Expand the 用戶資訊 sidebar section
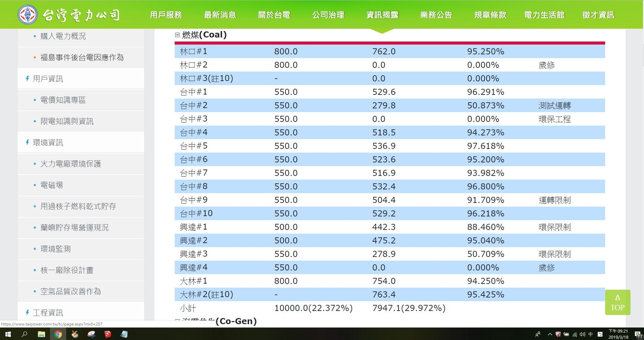Viewport: 644px width, 340px height. pyautogui.click(x=48, y=79)
